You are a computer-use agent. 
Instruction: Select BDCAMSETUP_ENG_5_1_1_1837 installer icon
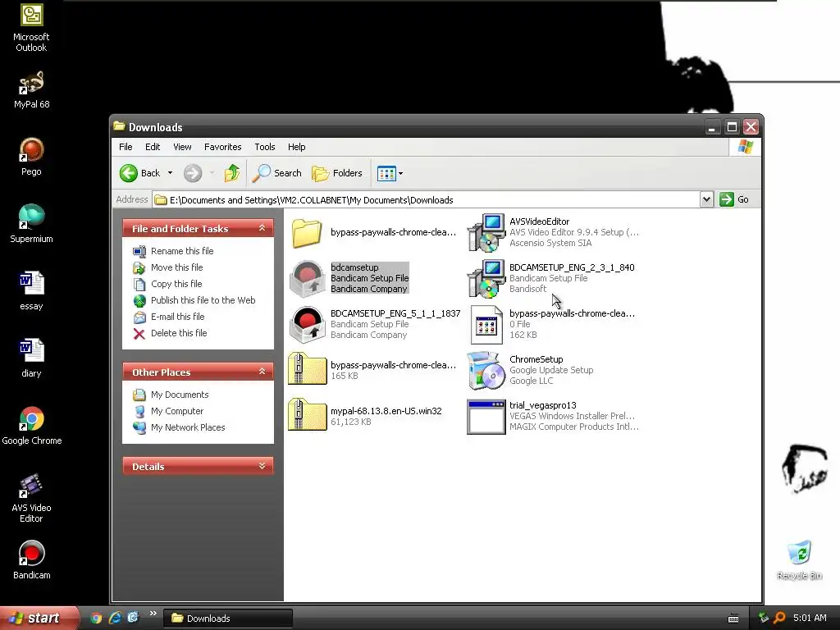coord(307,324)
